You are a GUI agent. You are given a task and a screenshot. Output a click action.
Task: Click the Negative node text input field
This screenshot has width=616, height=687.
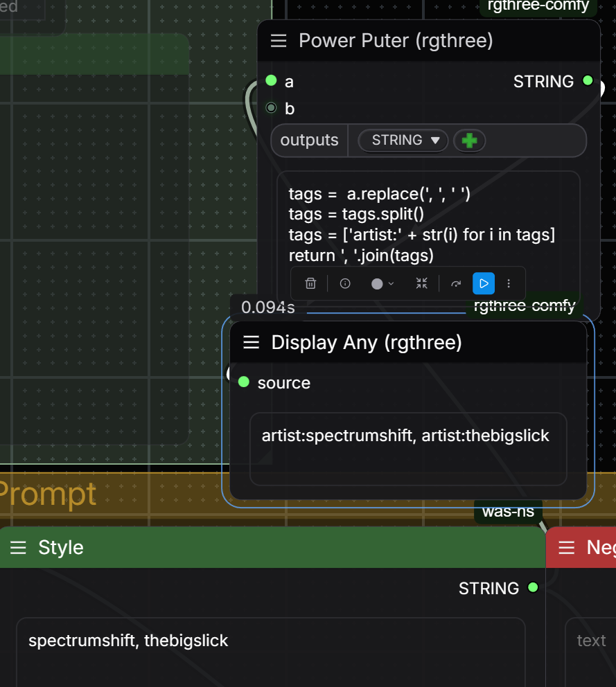pyautogui.click(x=590, y=652)
